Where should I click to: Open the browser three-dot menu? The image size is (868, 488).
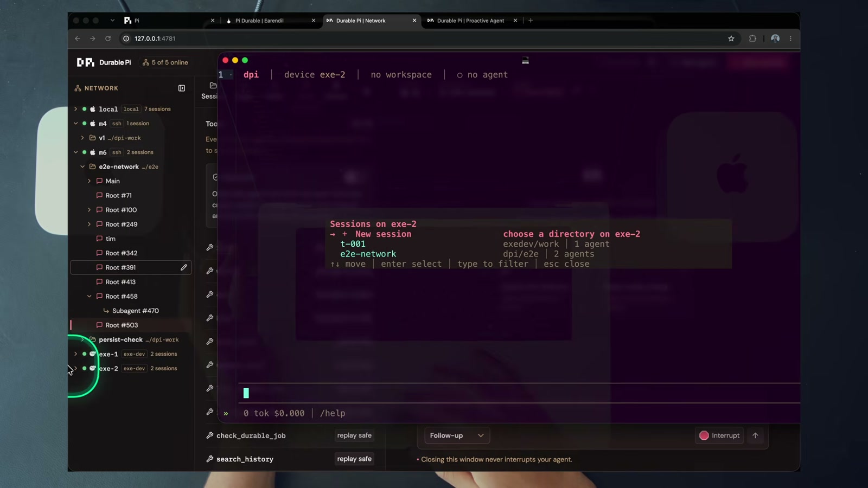pos(790,38)
